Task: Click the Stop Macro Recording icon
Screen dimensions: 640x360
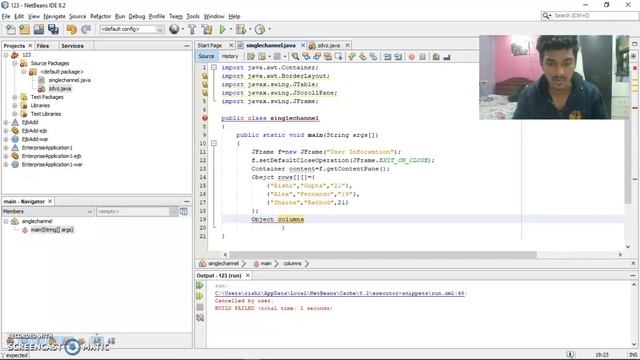Action: click(x=422, y=57)
